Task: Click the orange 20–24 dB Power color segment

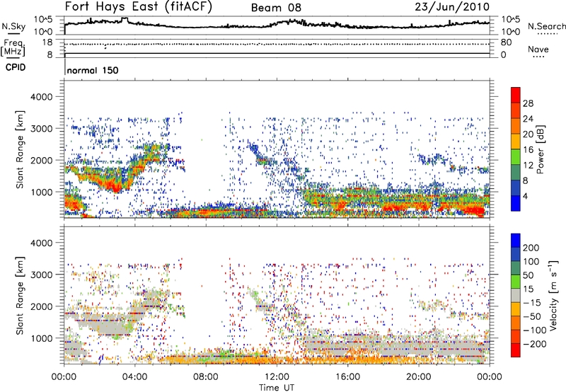Action: [516, 126]
